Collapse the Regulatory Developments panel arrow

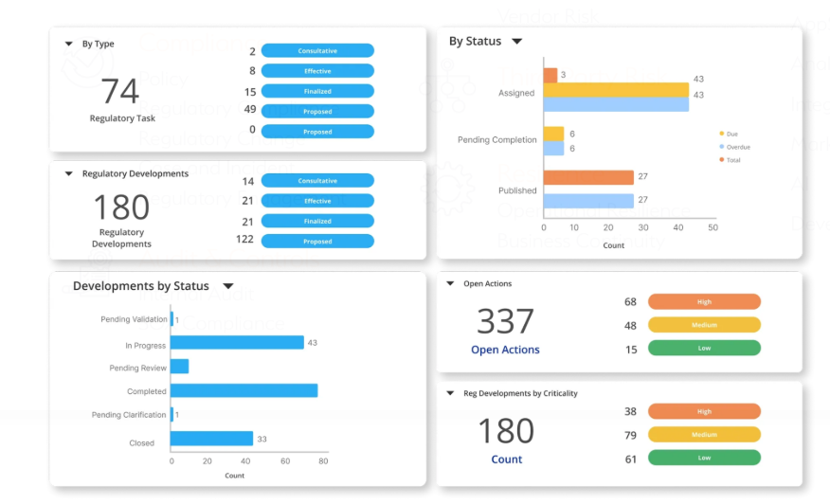[x=69, y=174]
